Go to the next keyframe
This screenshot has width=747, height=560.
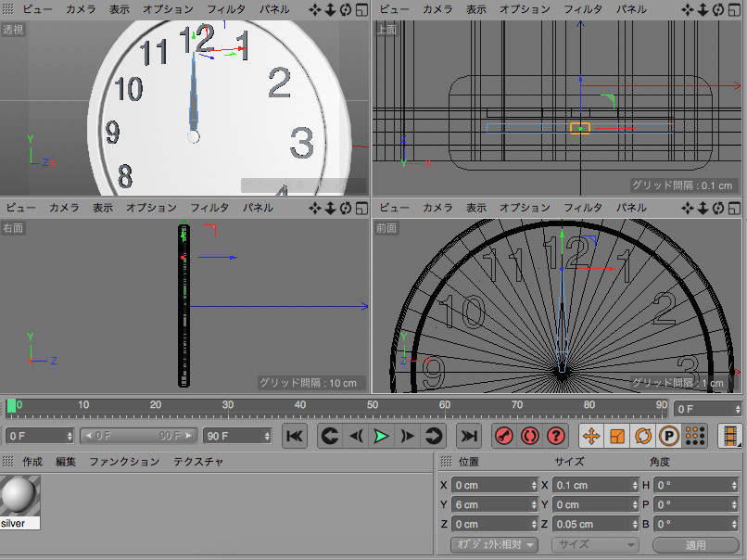click(434, 436)
